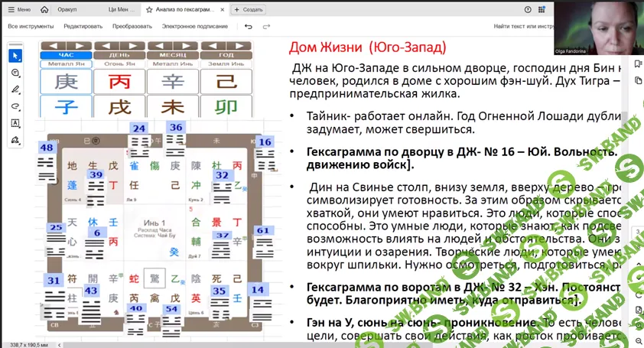Click hexagram number 48 label
644x348 pixels.
(x=47, y=148)
